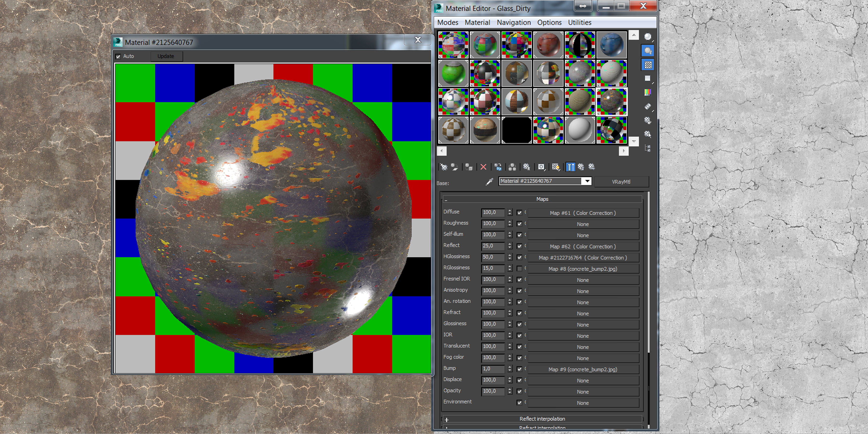Click Go to Parent icon

pyautogui.click(x=581, y=167)
